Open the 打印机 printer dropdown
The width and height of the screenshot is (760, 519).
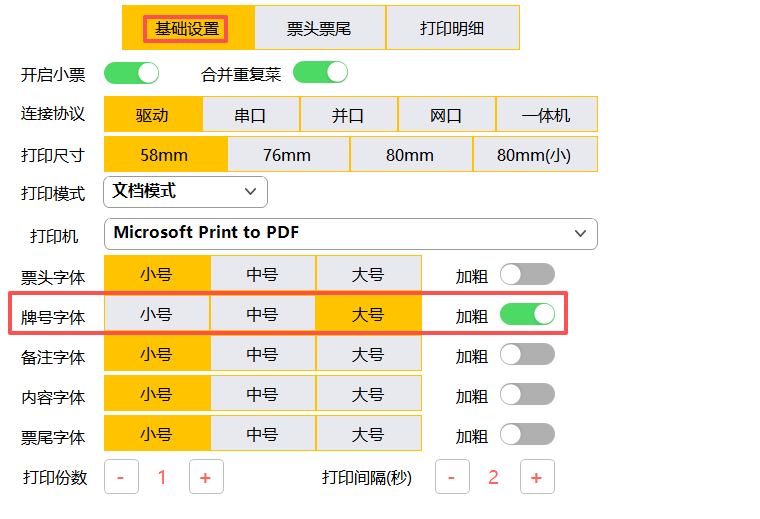[351, 233]
